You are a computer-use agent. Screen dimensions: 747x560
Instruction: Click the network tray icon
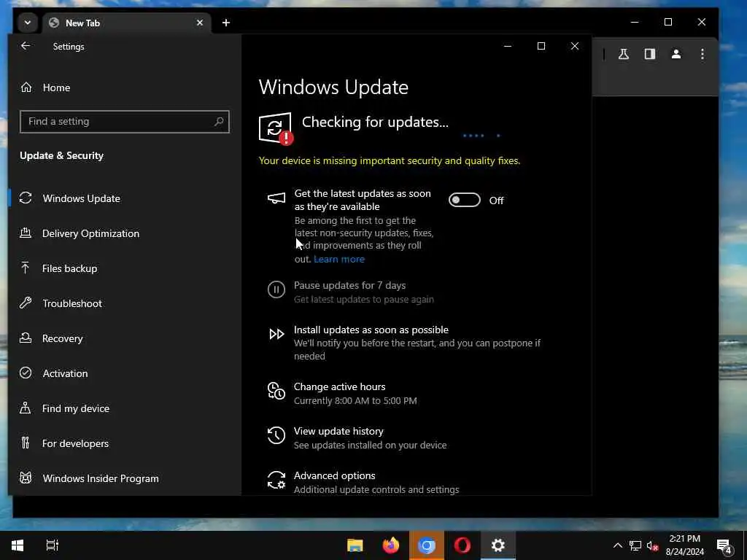tap(635, 545)
